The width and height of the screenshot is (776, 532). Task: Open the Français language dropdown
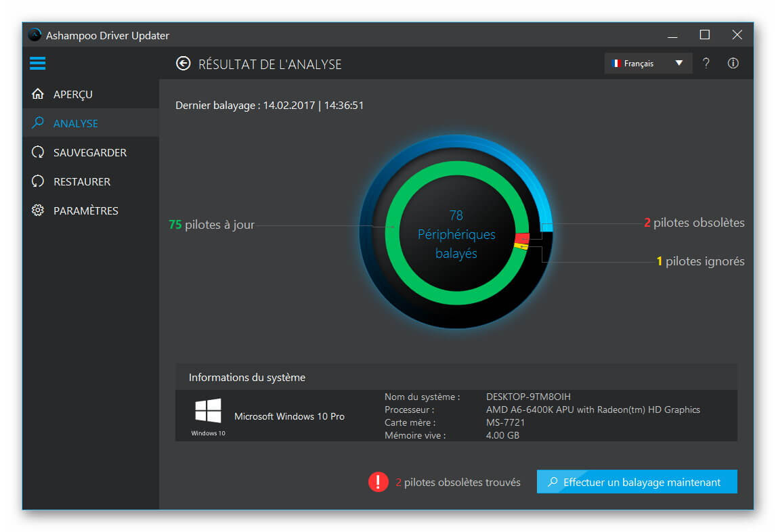tap(648, 64)
